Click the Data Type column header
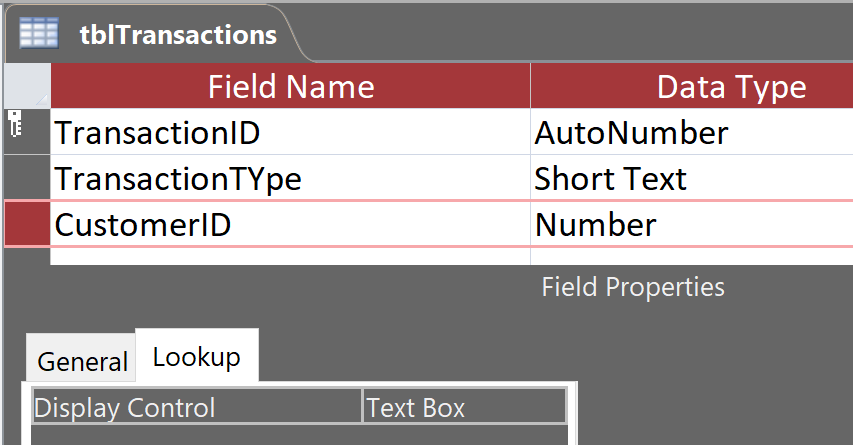This screenshot has width=853, height=445. 690,87
